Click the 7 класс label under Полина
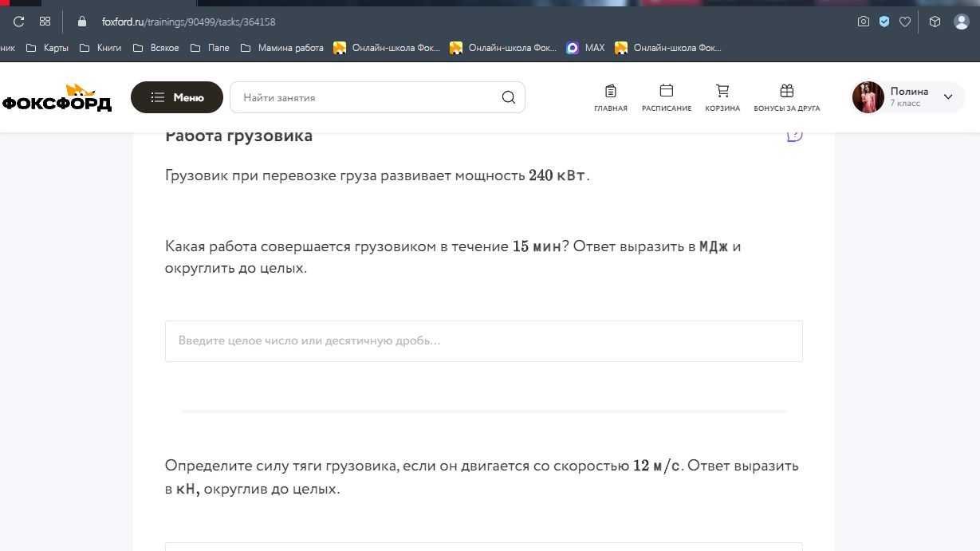Image resolution: width=980 pixels, height=551 pixels. pyautogui.click(x=905, y=104)
